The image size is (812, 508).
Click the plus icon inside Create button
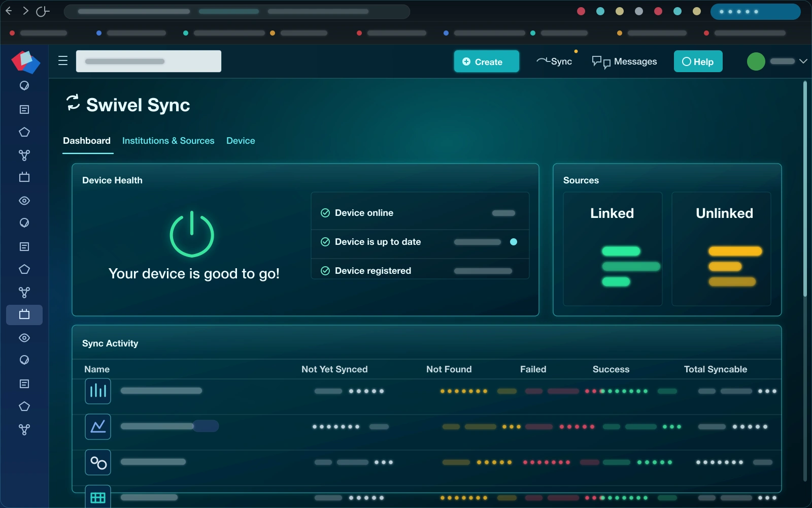pyautogui.click(x=466, y=61)
